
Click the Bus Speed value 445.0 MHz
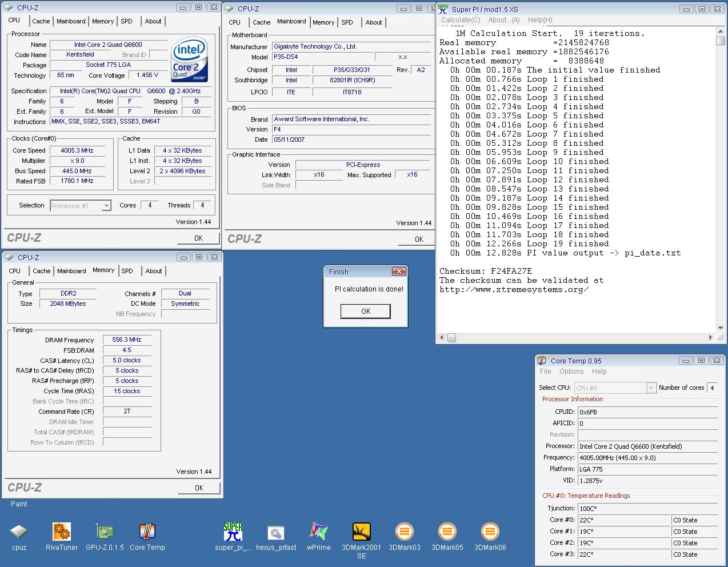coord(77,171)
